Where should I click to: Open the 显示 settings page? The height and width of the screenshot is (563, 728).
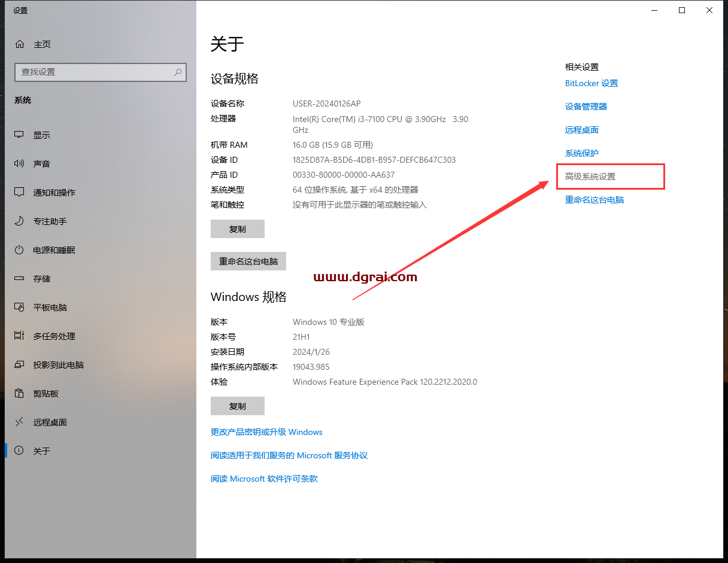101,135
